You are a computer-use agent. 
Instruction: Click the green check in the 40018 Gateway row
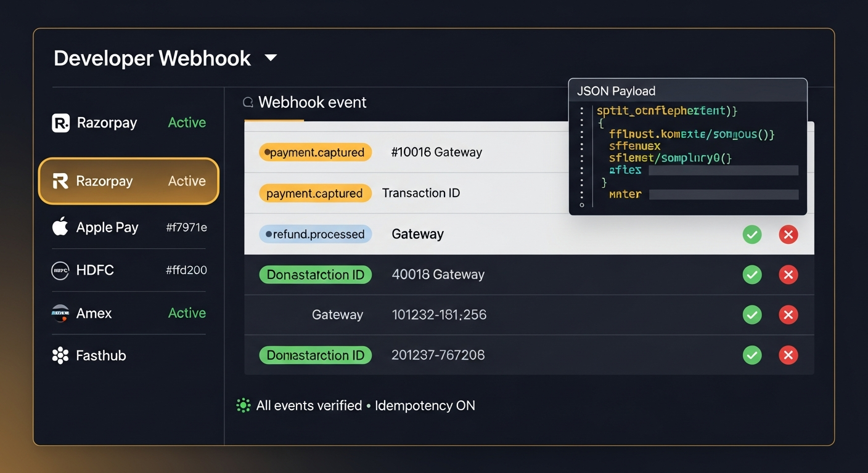(752, 275)
